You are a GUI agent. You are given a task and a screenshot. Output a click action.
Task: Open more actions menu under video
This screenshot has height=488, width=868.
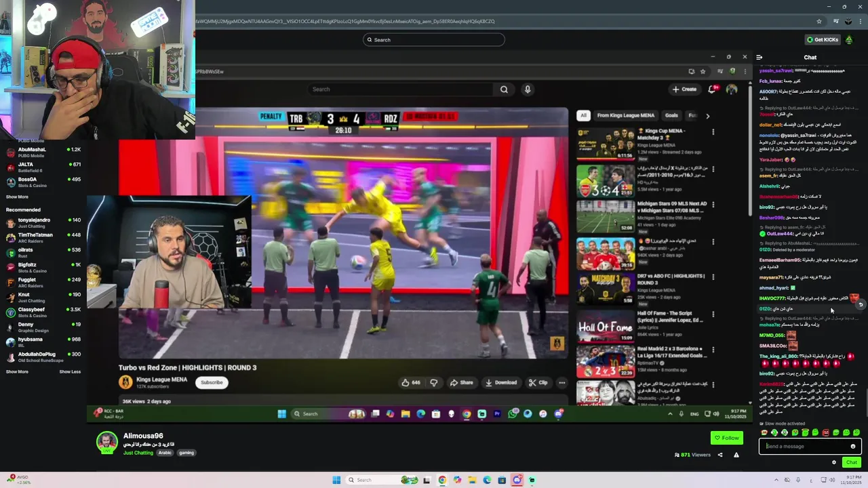click(x=561, y=382)
